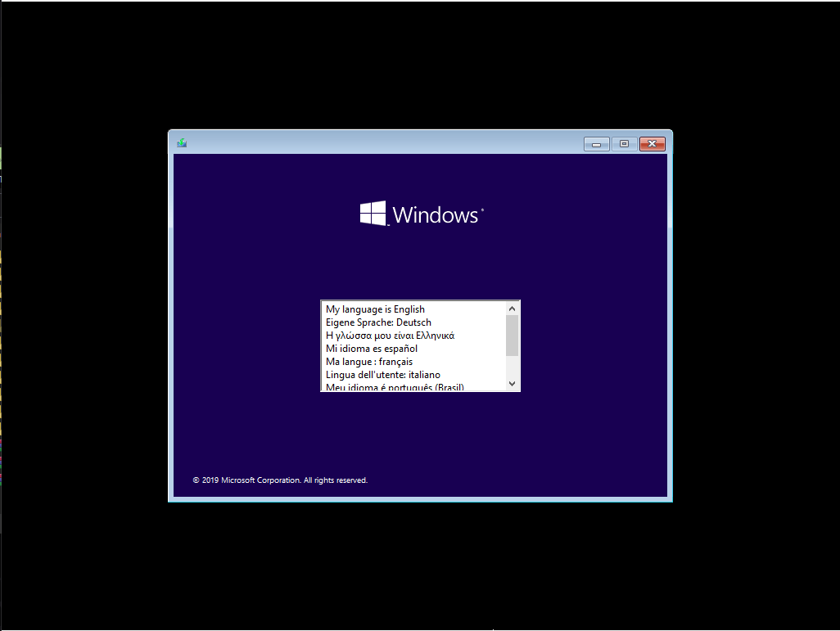Choose "Eigene Sprache: Deutsch" option
The height and width of the screenshot is (631, 840).
(x=413, y=322)
